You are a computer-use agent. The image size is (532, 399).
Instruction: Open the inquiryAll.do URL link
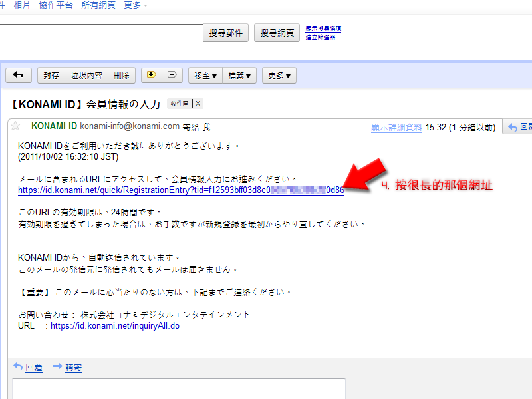coord(115,326)
